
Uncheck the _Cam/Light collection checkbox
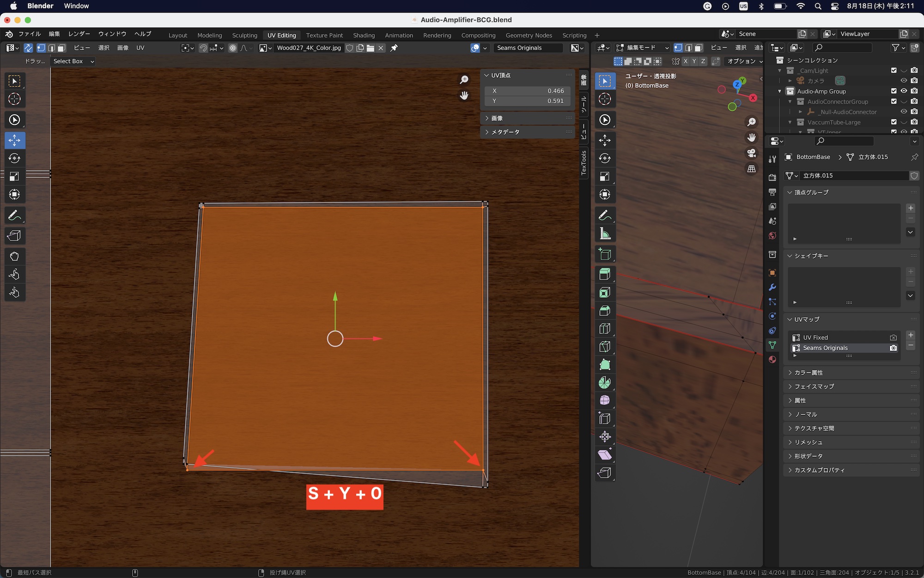point(894,70)
